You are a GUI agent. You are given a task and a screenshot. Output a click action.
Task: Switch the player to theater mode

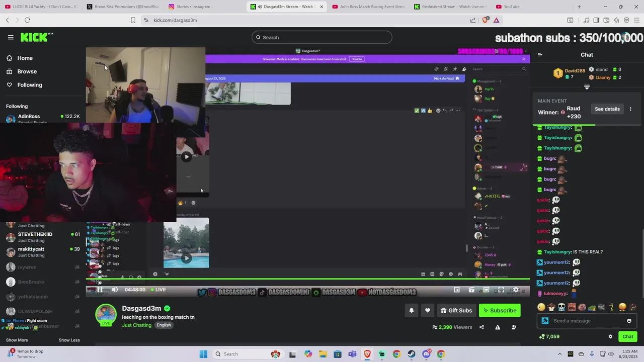[x=487, y=290]
